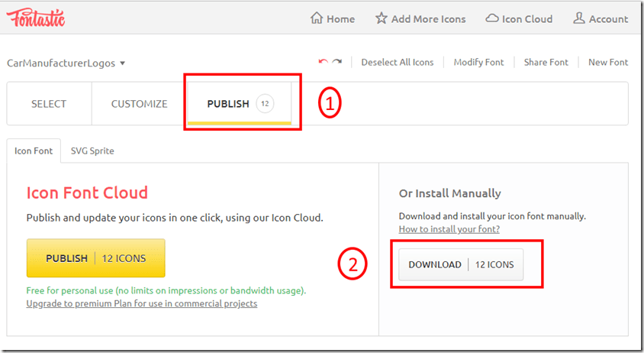Follow the Upgrade to premium Plan link
Image resolution: width=644 pixels, height=353 pixels.
pyautogui.click(x=141, y=303)
